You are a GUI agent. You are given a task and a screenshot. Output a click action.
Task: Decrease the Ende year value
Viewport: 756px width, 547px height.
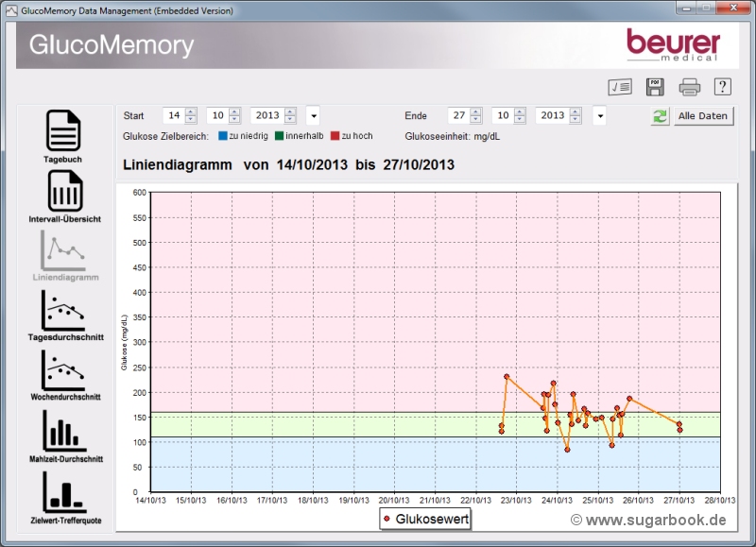click(x=576, y=120)
